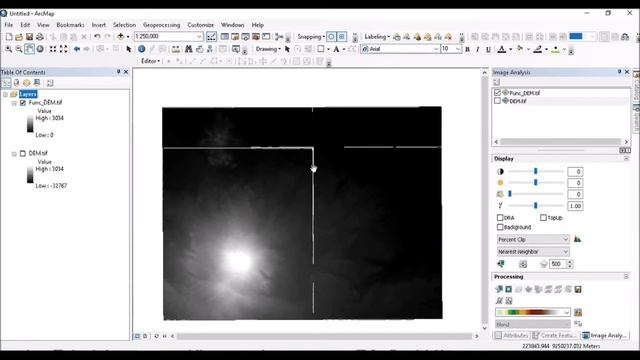Undo the last action
Screen dimensions: 640x360
click(x=97, y=37)
